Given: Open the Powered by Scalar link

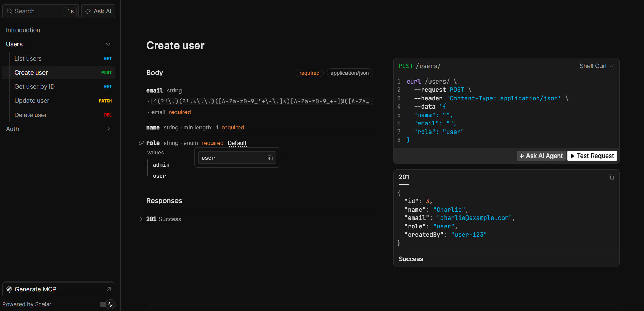Looking at the screenshot, I should 27,304.
